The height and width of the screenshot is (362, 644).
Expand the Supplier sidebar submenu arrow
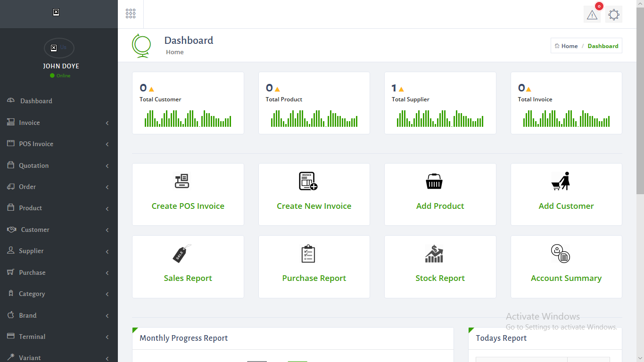(x=107, y=251)
